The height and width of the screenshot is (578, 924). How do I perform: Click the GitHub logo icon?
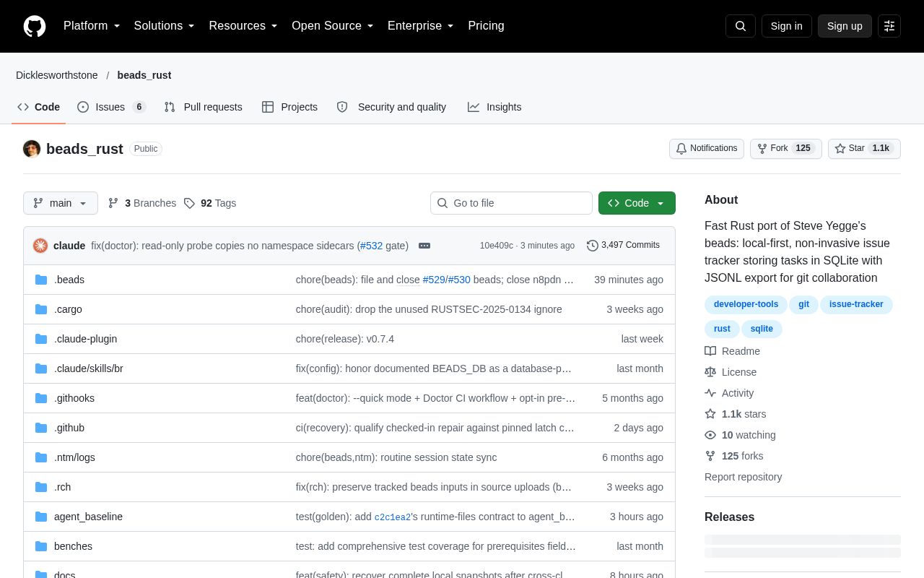click(35, 26)
